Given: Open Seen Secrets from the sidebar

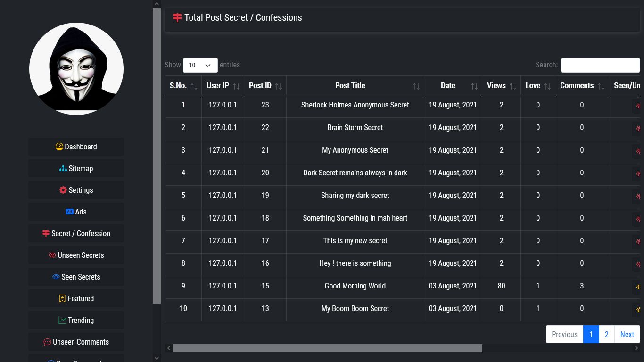Looking at the screenshot, I should pyautogui.click(x=76, y=277).
